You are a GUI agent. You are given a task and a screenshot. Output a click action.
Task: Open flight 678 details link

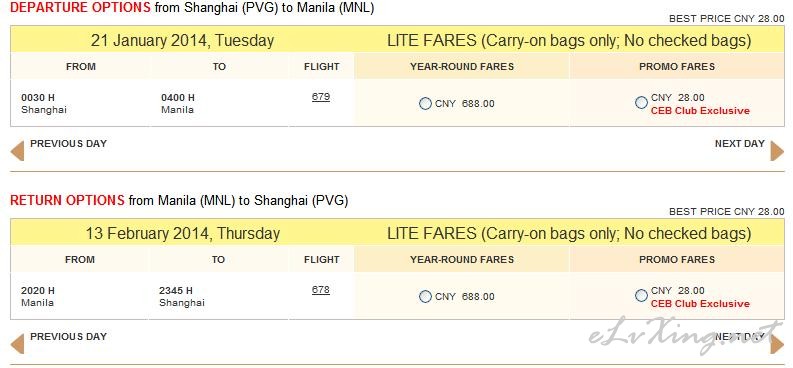pos(321,290)
